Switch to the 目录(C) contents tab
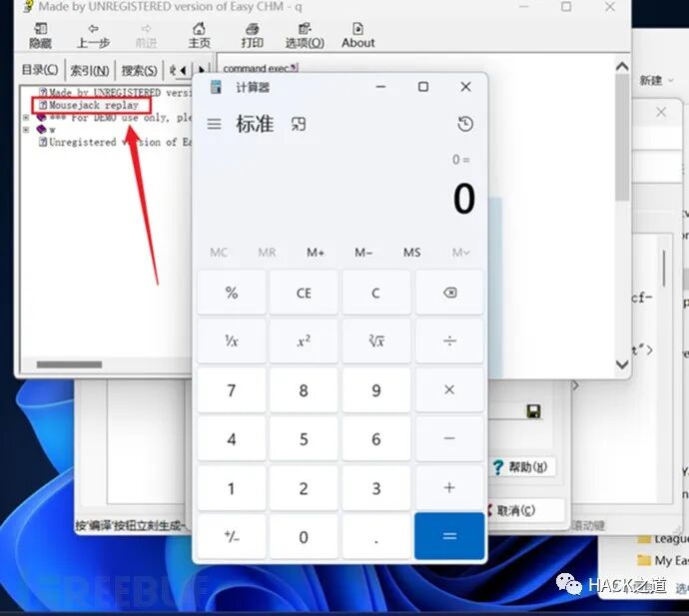689x616 pixels. (40, 70)
